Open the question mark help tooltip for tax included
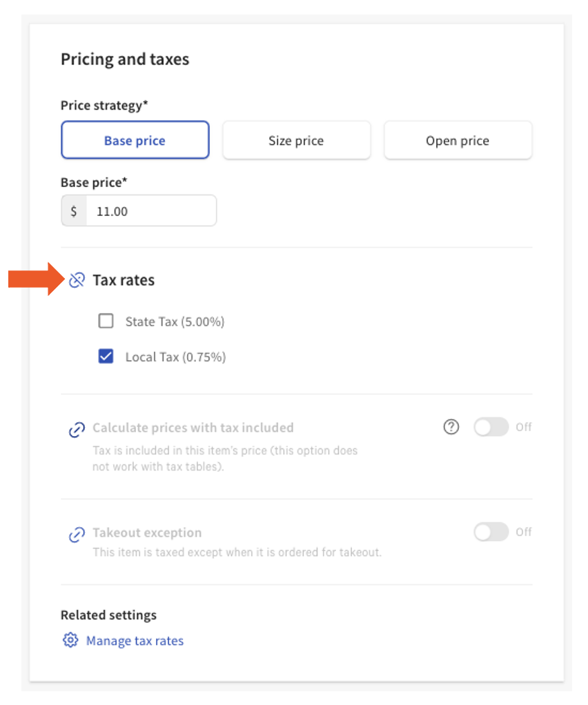The width and height of the screenshot is (588, 705). click(451, 428)
